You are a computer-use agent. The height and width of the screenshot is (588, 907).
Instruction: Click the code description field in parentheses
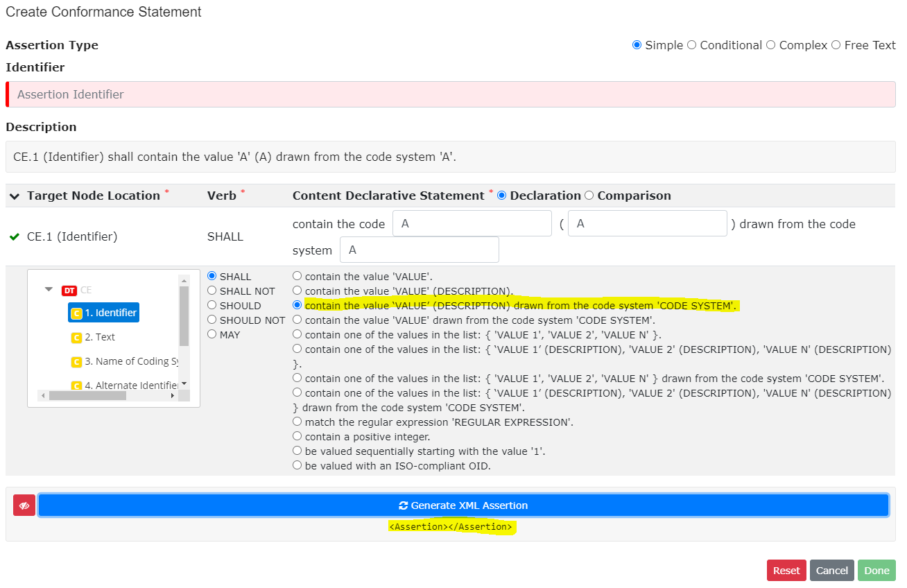[648, 224]
